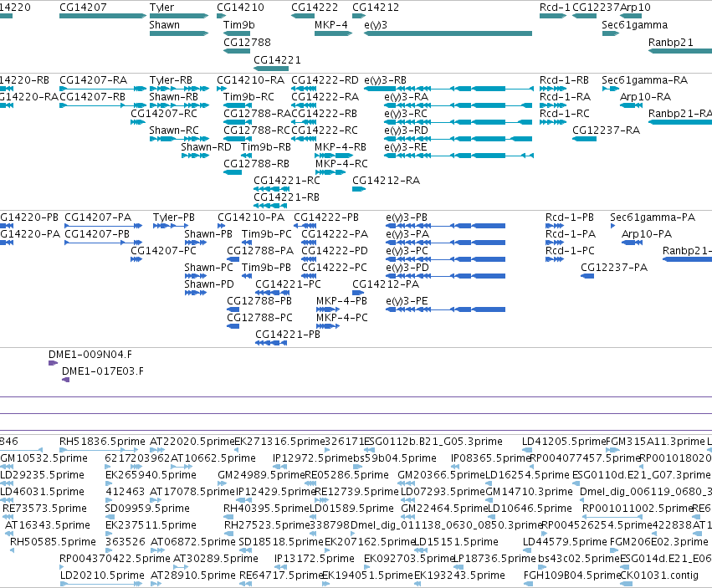Open the DME1-009N04.F feature
This screenshot has width=712, height=588.
[90, 355]
